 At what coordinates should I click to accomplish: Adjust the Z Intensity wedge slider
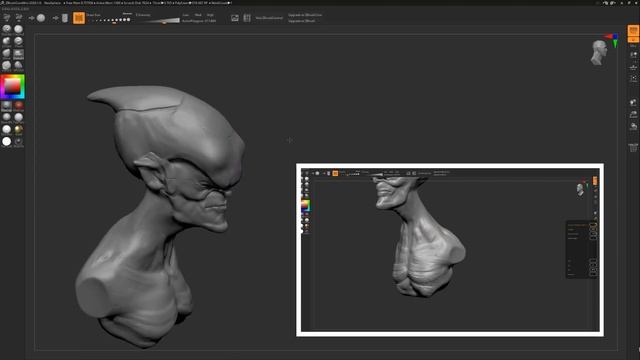[x=159, y=20]
